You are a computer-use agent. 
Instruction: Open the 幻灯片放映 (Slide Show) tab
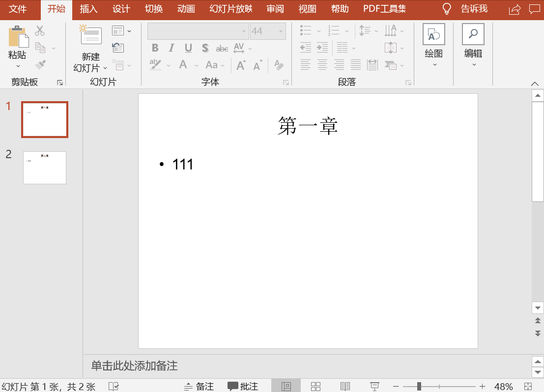pyautogui.click(x=229, y=9)
